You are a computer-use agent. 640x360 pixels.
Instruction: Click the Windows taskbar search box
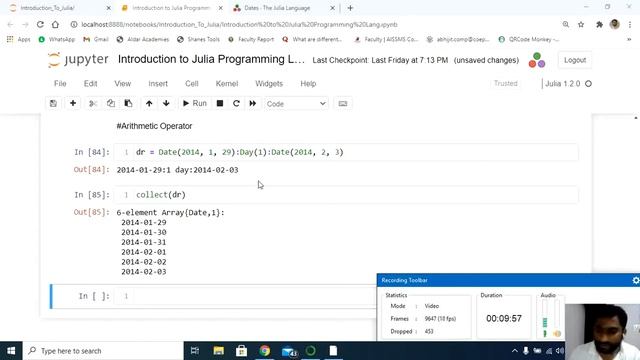click(103, 351)
